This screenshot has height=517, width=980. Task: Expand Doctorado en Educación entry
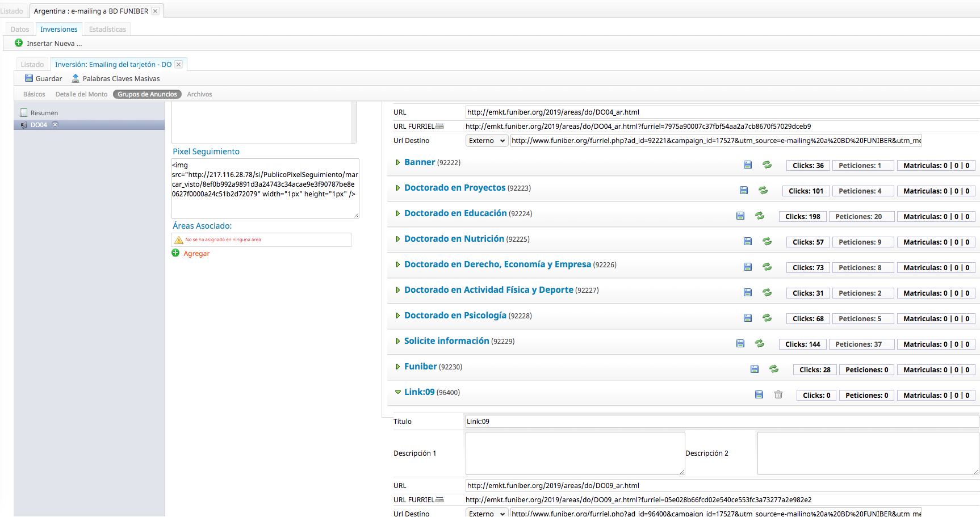(x=397, y=213)
